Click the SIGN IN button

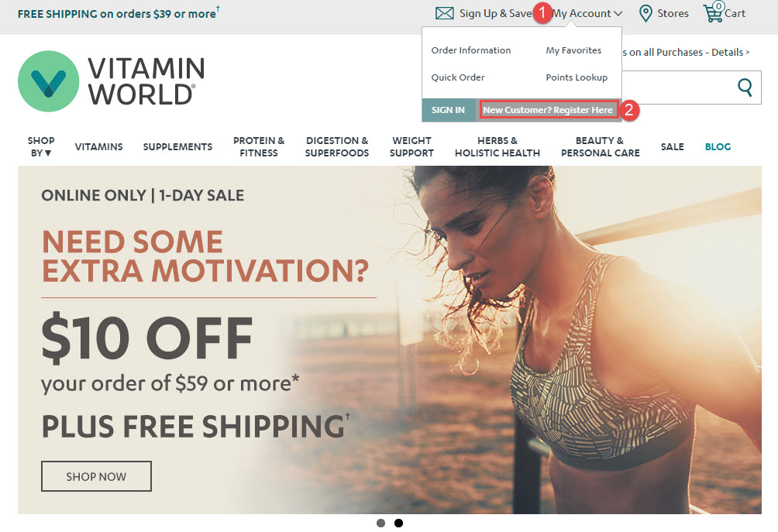[x=448, y=110]
